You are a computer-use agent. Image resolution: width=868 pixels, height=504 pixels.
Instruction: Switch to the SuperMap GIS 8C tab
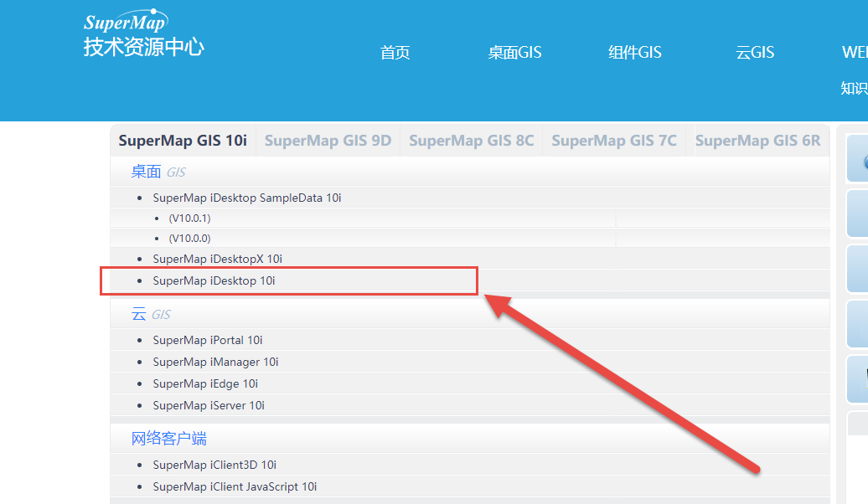coord(471,141)
